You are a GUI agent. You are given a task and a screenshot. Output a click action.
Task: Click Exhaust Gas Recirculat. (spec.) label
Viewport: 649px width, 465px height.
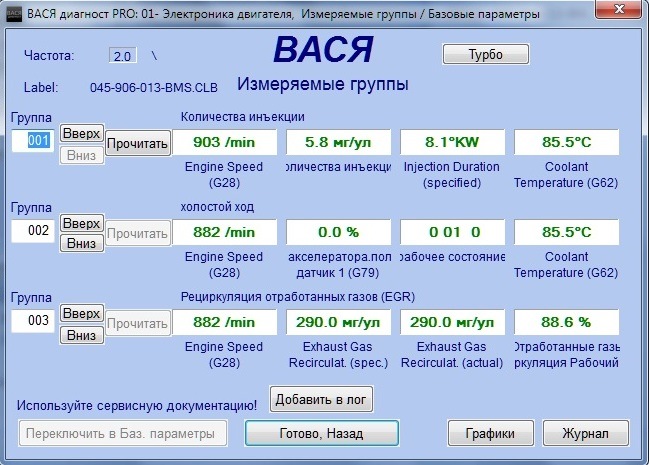pyautogui.click(x=338, y=355)
